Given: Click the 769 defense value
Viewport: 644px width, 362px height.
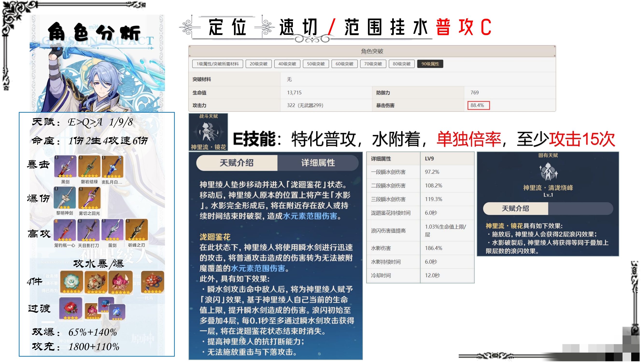Looking at the screenshot, I should (x=474, y=93).
